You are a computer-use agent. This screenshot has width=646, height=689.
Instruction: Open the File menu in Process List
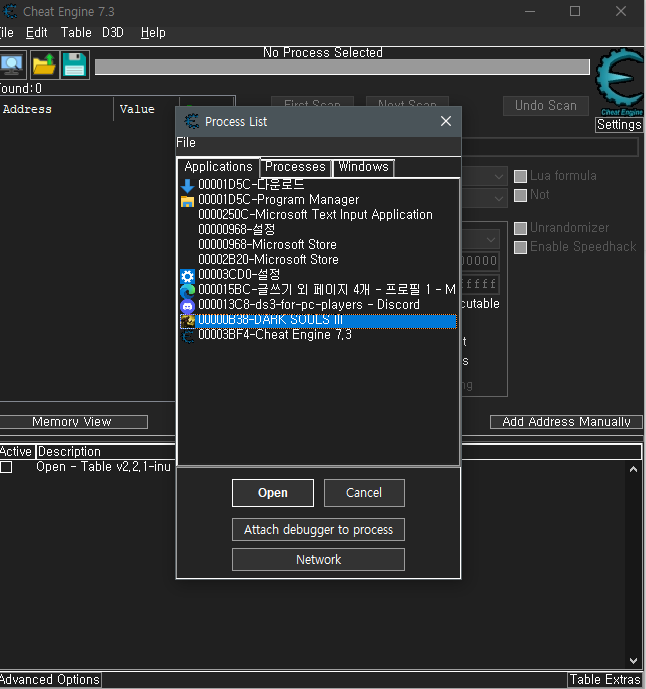[x=186, y=142]
